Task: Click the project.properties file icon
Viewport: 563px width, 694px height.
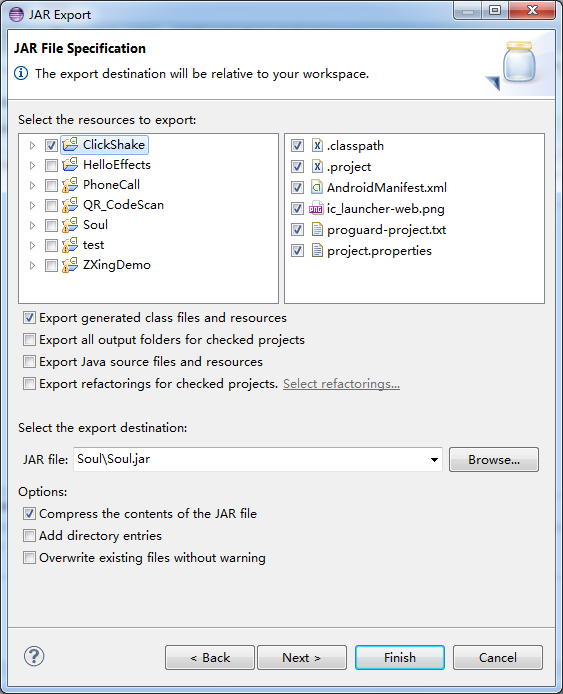Action: click(317, 251)
